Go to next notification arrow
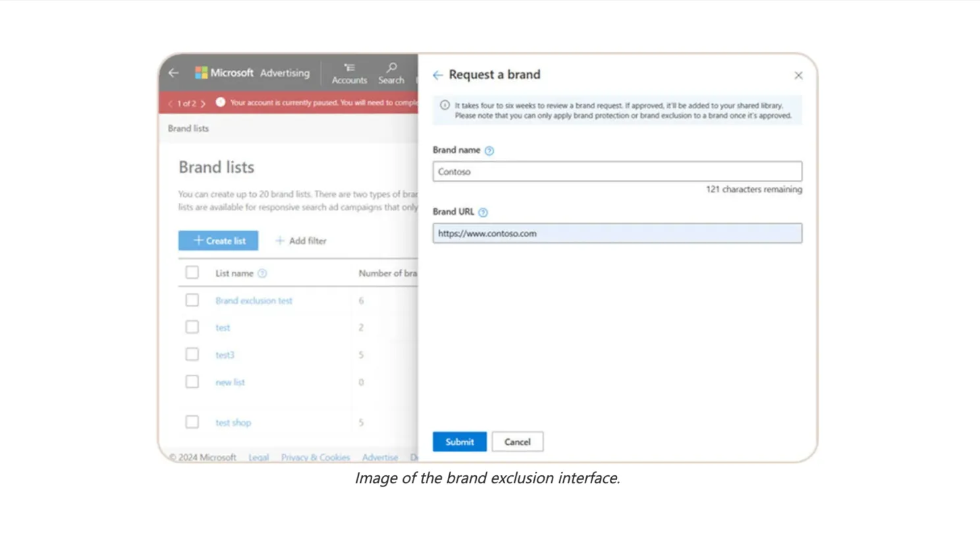The height and width of the screenshot is (547, 980). pos(203,103)
